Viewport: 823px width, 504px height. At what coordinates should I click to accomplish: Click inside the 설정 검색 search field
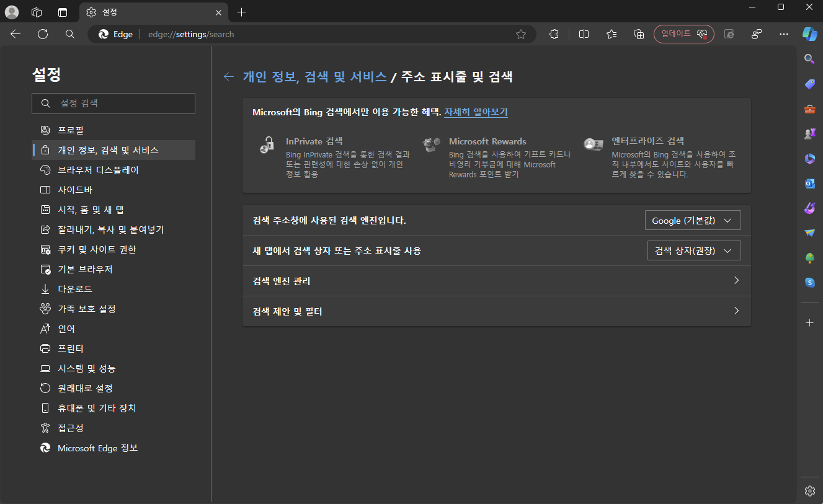click(x=113, y=103)
